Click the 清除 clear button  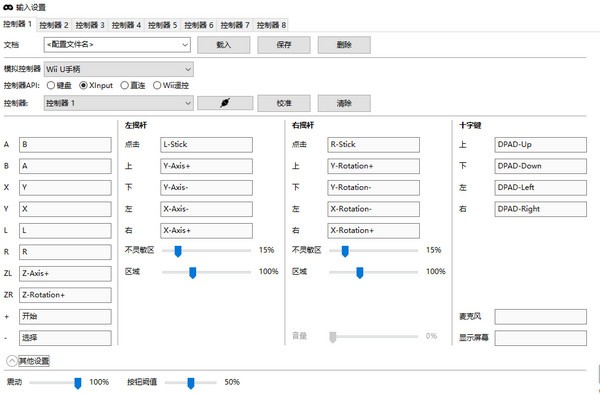[x=344, y=103]
